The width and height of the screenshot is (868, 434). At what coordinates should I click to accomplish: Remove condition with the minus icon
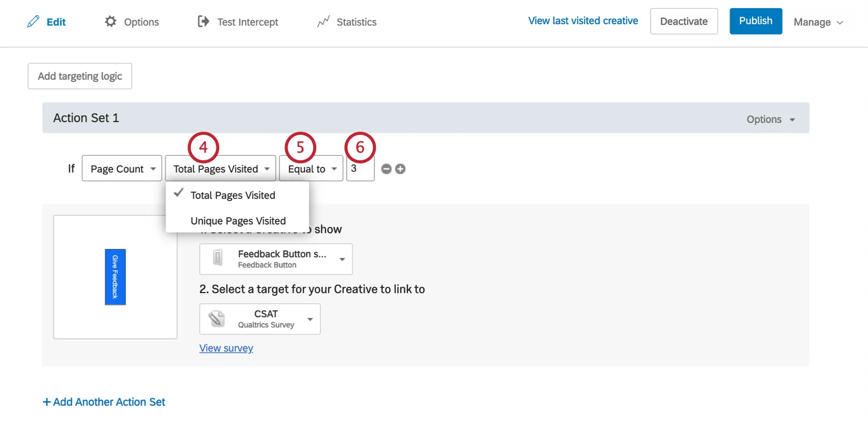[x=387, y=169]
